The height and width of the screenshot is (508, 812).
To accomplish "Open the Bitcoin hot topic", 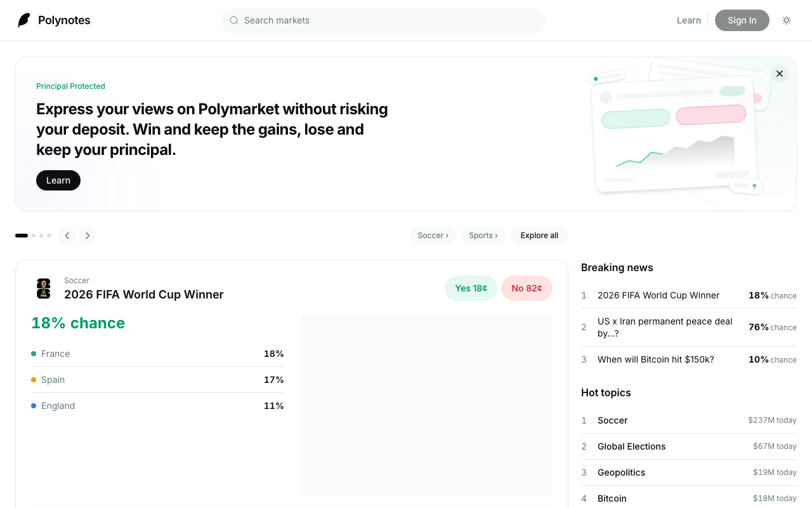I will 689,498.
